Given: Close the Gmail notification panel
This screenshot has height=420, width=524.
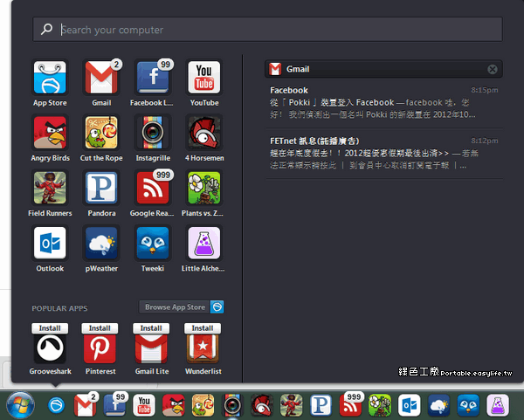Looking at the screenshot, I should coord(493,69).
